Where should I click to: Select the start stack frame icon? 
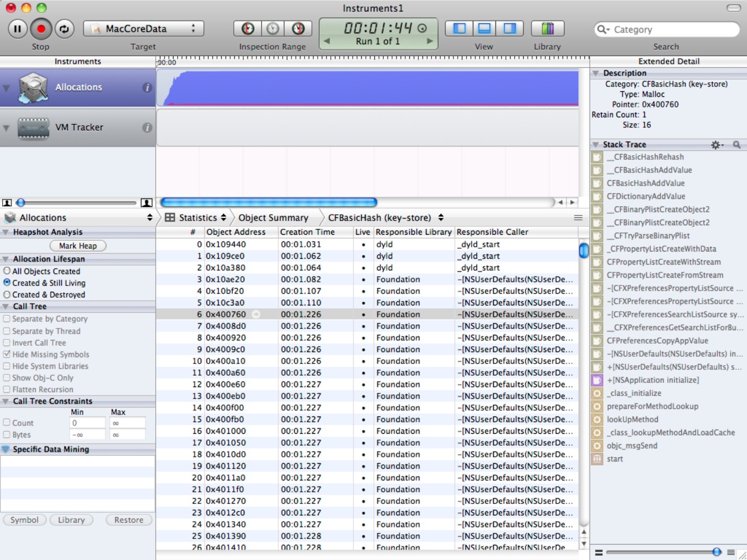click(597, 459)
